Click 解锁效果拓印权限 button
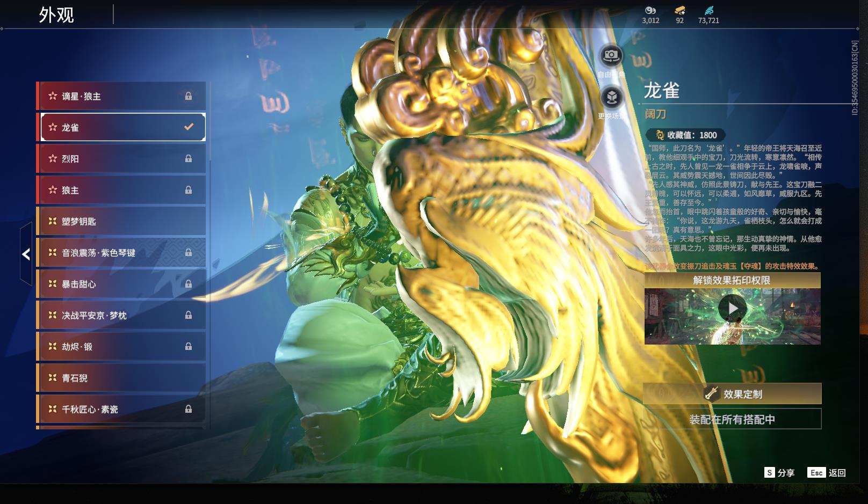This screenshot has width=868, height=504. pyautogui.click(x=733, y=280)
